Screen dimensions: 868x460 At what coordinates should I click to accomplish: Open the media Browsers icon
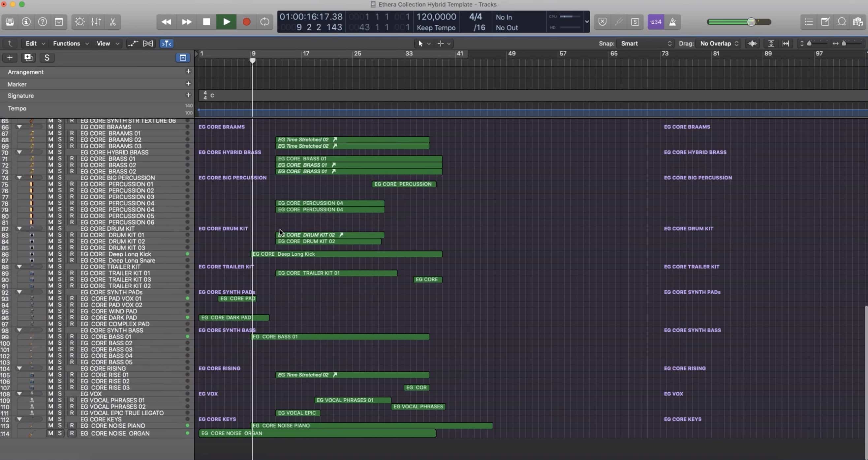pos(858,22)
